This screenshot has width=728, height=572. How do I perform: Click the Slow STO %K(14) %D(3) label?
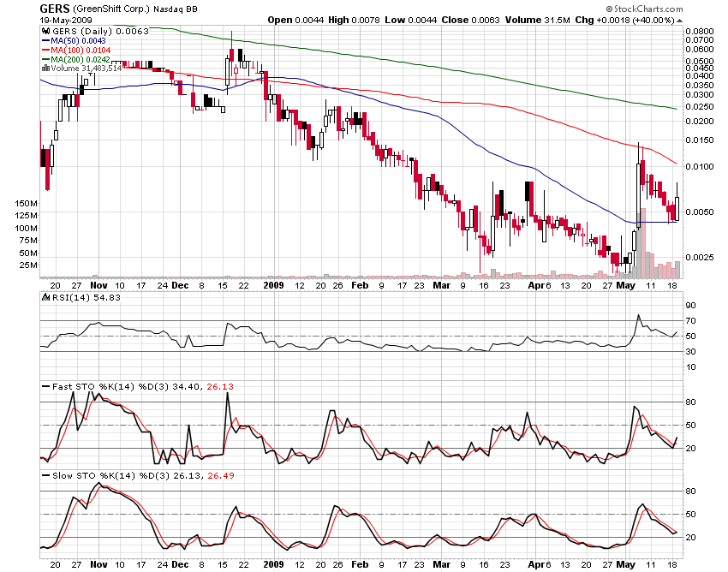111,475
